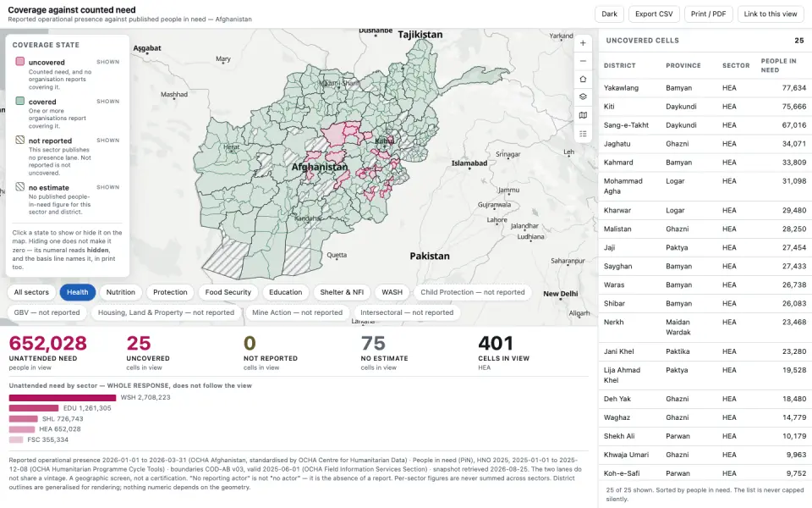This screenshot has width=812, height=508.
Task: Click the hatched no estimate legend swatch
Action: pyautogui.click(x=19, y=186)
